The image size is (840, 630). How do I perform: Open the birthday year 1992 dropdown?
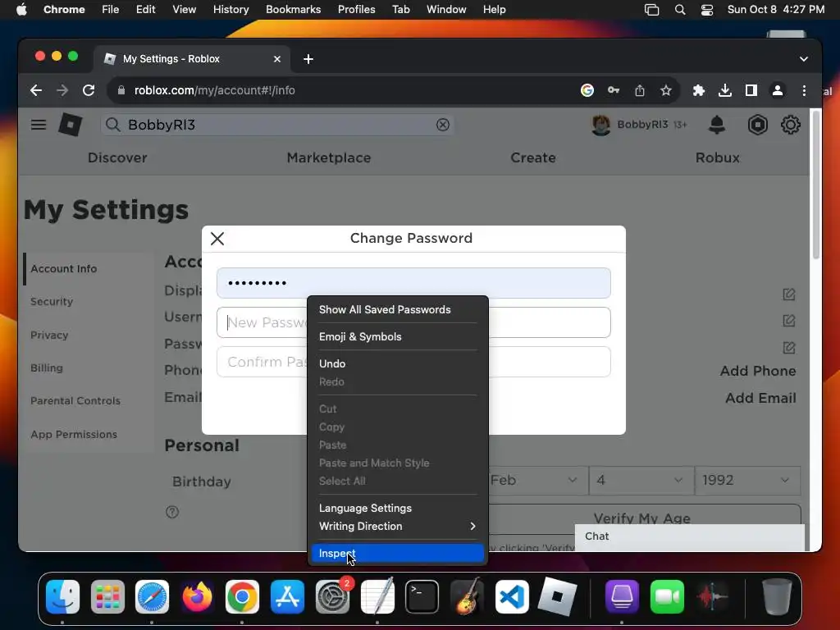click(x=747, y=480)
